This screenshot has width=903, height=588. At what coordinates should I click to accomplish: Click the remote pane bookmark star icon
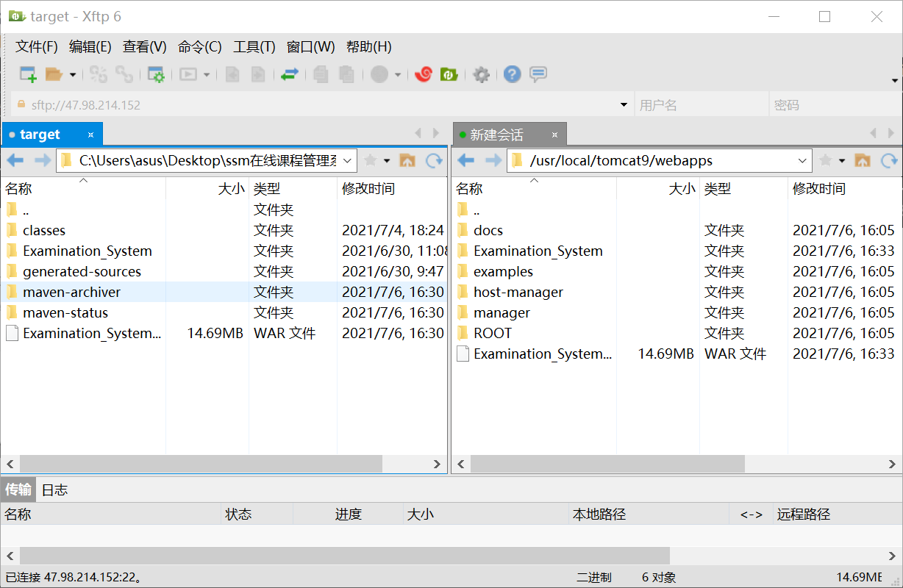coord(826,160)
